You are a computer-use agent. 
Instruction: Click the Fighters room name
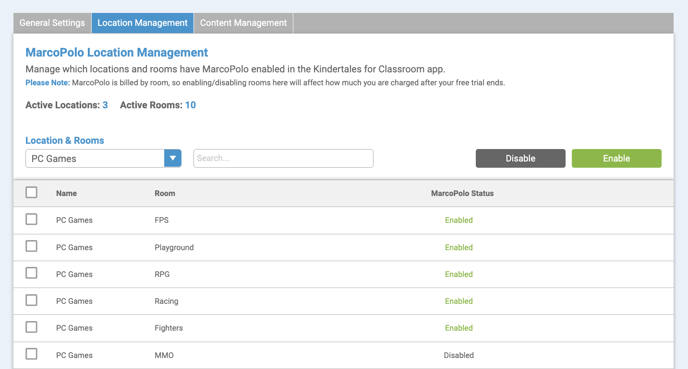point(168,328)
